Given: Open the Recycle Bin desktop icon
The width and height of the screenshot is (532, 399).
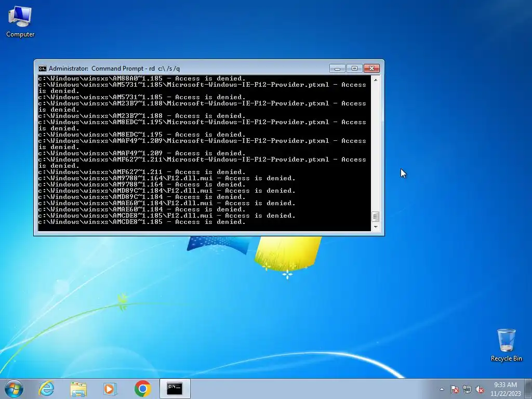Looking at the screenshot, I should 506,345.
